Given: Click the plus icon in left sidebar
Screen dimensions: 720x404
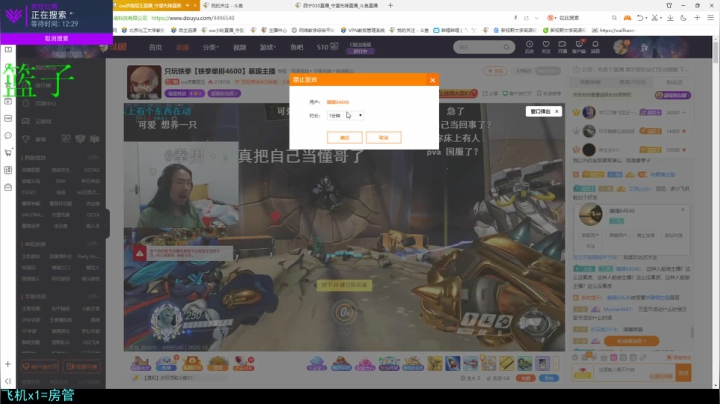Looking at the screenshot, I should (x=8, y=364).
